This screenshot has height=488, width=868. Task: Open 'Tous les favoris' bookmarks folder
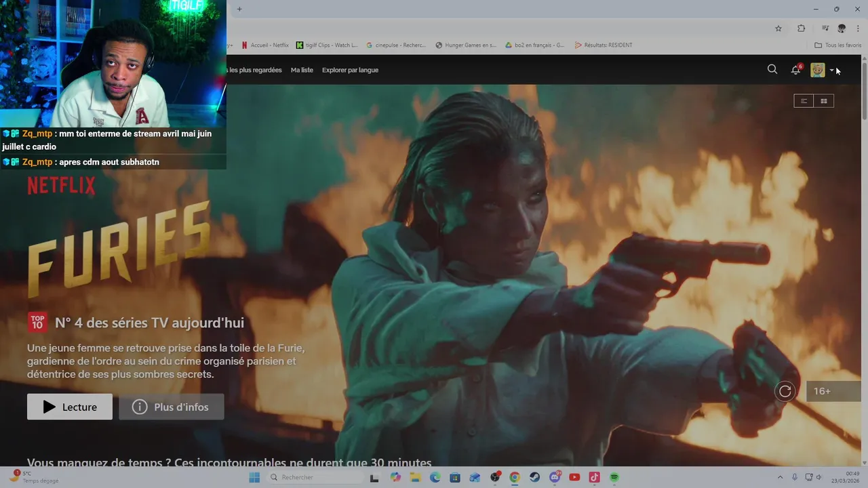coord(838,45)
